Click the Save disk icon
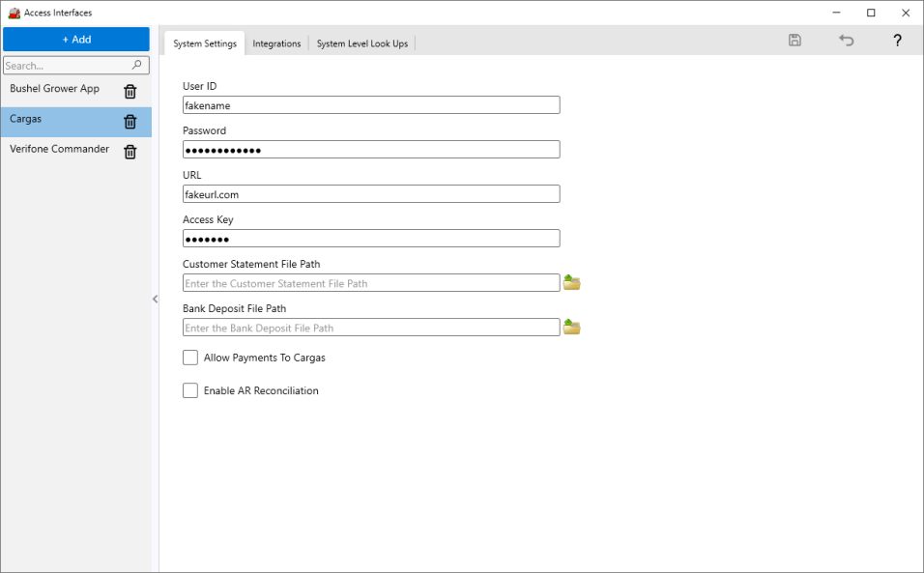 (794, 41)
